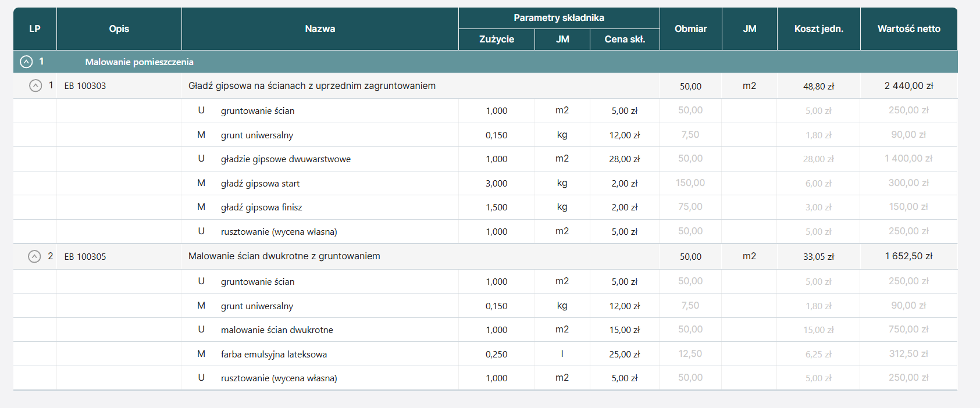Click the Obmiar column header
980x408 pixels.
point(690,28)
